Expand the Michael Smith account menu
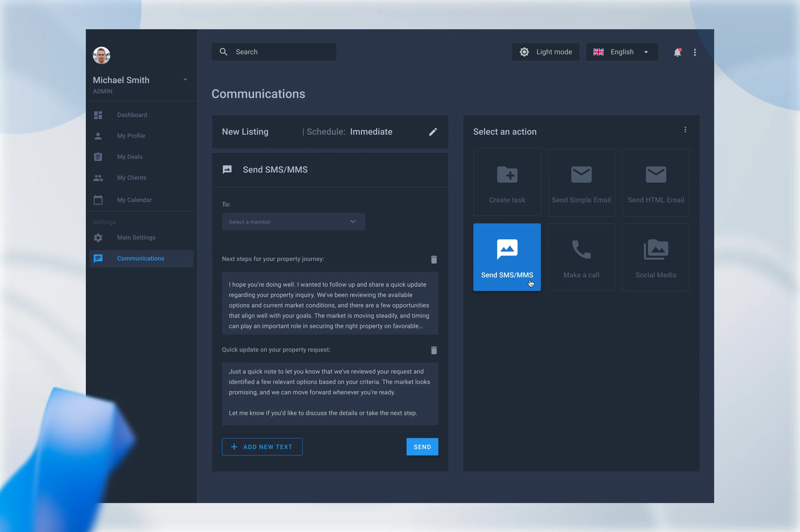The image size is (800, 532). pos(185,80)
